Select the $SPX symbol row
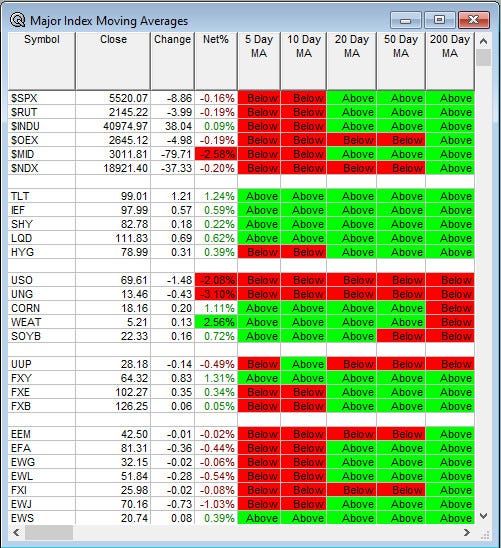The height and width of the screenshot is (548, 501). [241, 98]
